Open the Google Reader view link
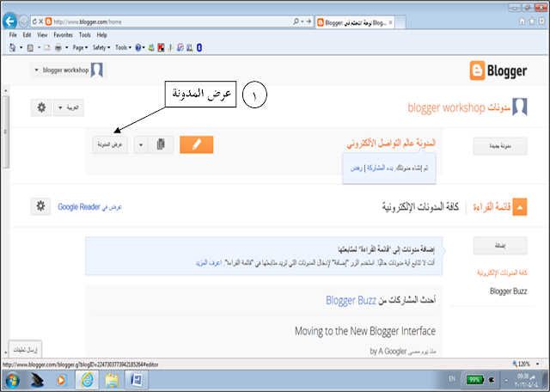The width and height of the screenshot is (550, 392). tap(89, 206)
